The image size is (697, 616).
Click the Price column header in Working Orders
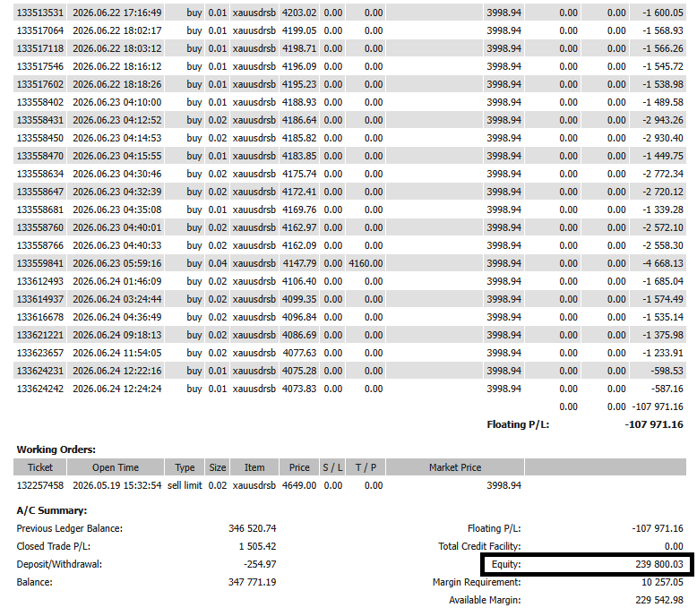click(x=299, y=467)
